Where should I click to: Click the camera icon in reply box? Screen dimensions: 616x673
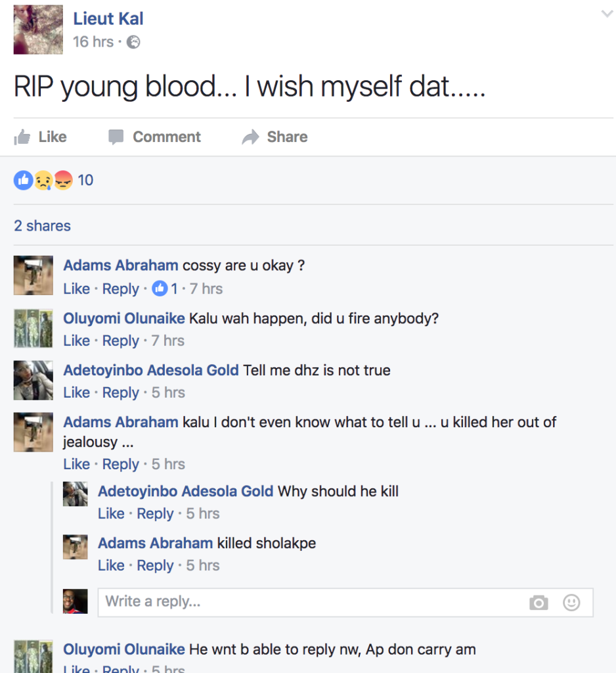539,603
